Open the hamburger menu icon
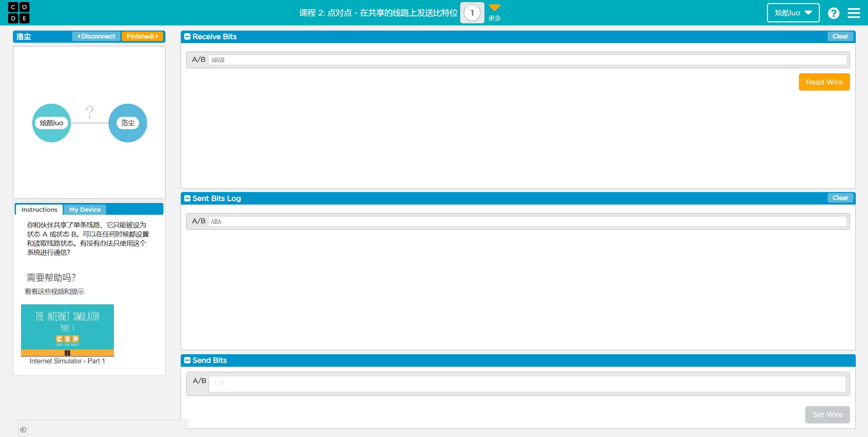This screenshot has height=437, width=868. click(854, 13)
